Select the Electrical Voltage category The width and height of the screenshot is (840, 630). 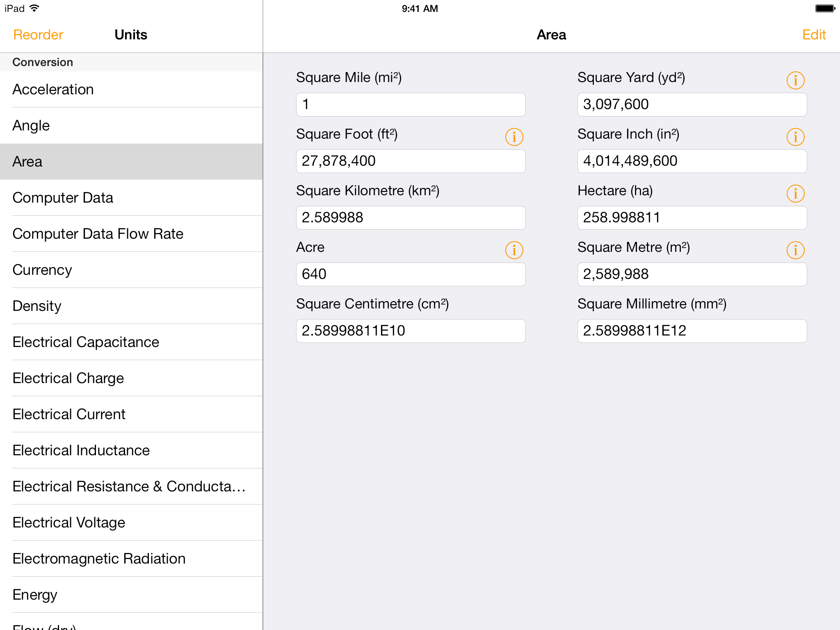coord(131,523)
